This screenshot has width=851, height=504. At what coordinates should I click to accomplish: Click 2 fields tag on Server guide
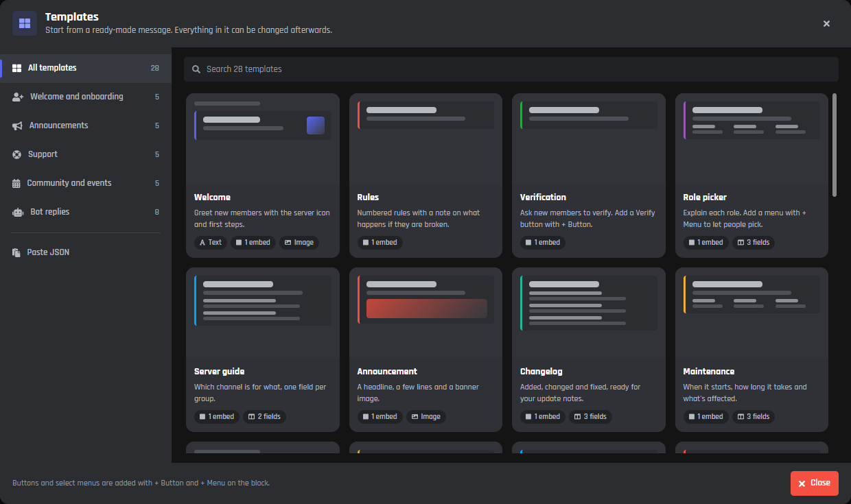pyautogui.click(x=264, y=417)
